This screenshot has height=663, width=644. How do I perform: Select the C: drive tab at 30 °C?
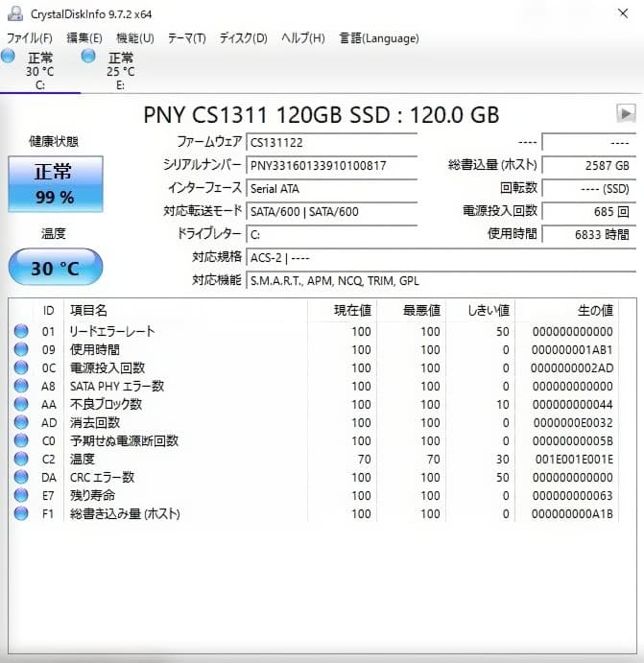tap(40, 71)
